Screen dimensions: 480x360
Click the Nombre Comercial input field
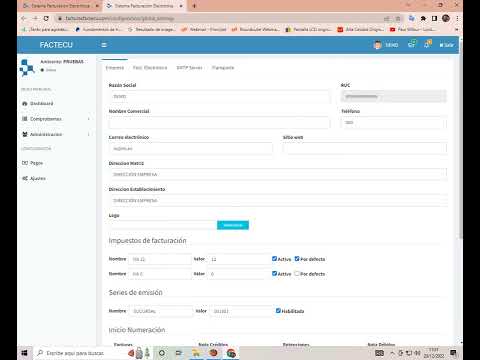219,122
